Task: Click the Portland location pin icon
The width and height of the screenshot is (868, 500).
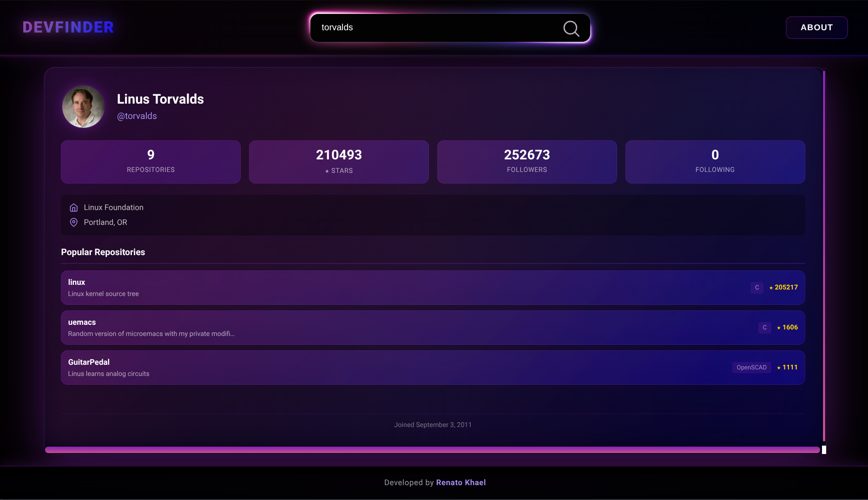Action: click(73, 223)
